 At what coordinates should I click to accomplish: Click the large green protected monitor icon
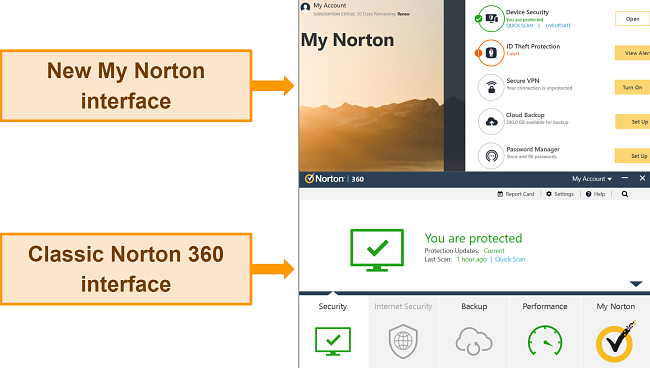pyautogui.click(x=377, y=250)
